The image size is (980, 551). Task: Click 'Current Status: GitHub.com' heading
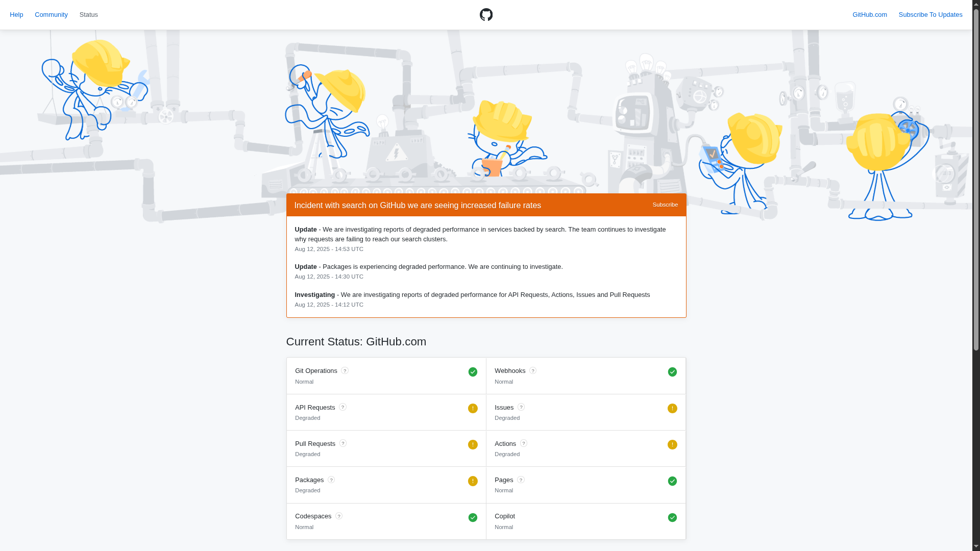click(x=356, y=342)
